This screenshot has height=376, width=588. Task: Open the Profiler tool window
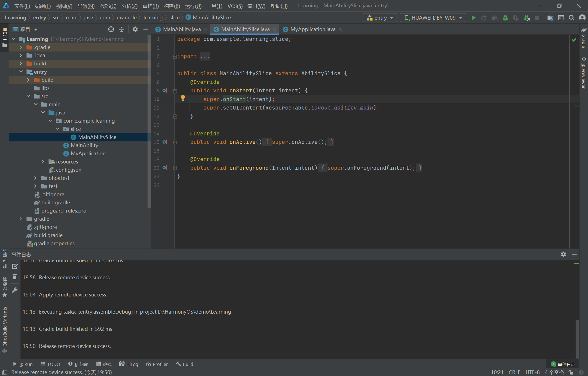(157, 364)
